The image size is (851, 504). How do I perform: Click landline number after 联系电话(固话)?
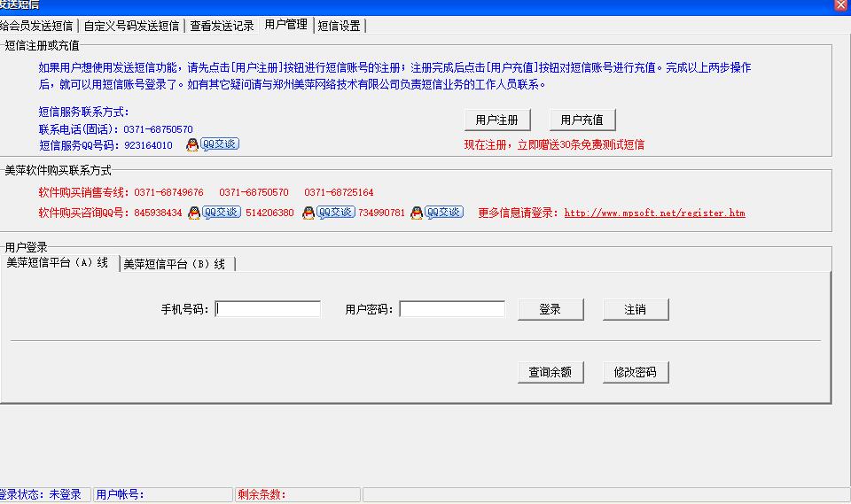pos(158,129)
